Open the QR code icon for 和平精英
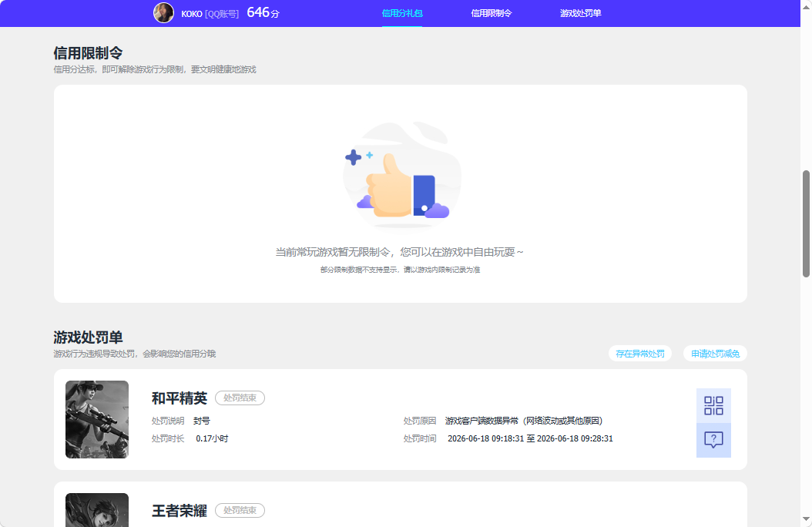 [x=713, y=406]
